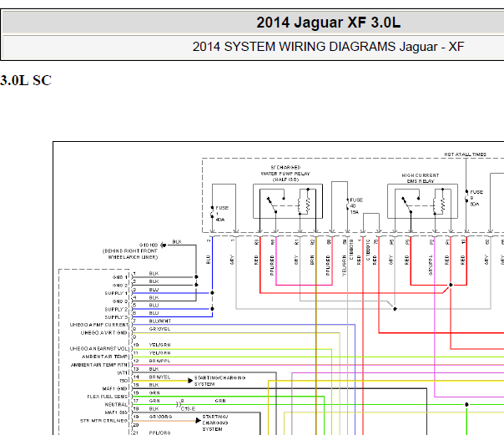This screenshot has width=504, height=435.
Task: Click the 'BLU/WHT' wire color on pin 7
Action: tap(160, 321)
